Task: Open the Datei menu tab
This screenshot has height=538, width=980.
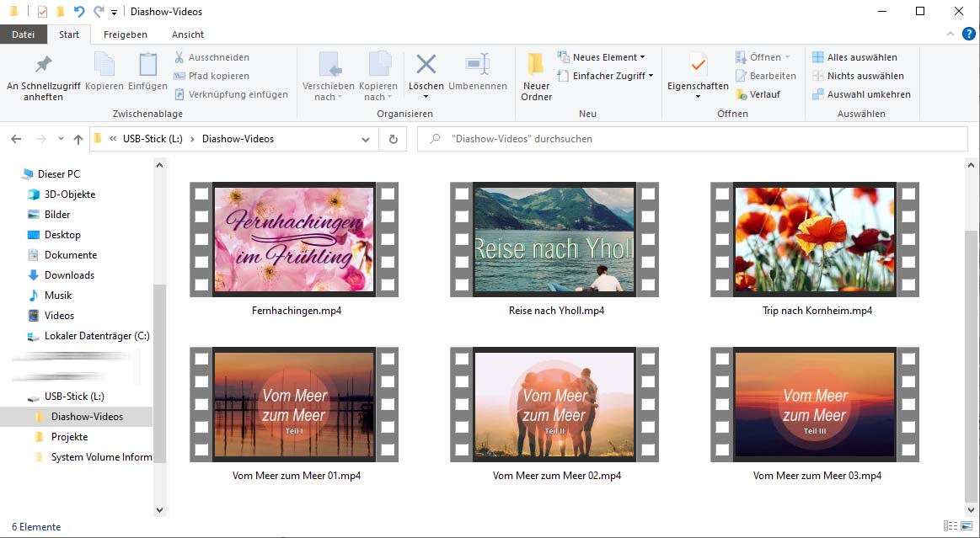Action: [x=24, y=35]
